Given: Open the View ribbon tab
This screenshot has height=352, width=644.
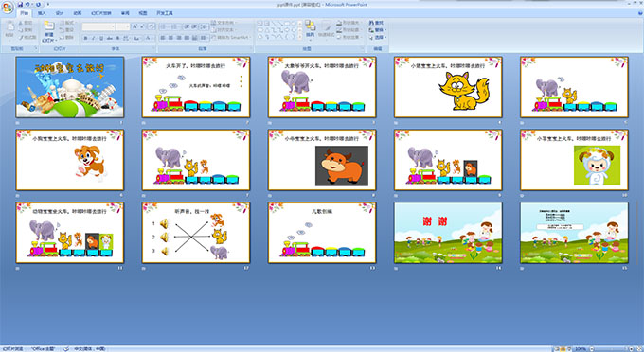Looking at the screenshot, I should (x=142, y=13).
